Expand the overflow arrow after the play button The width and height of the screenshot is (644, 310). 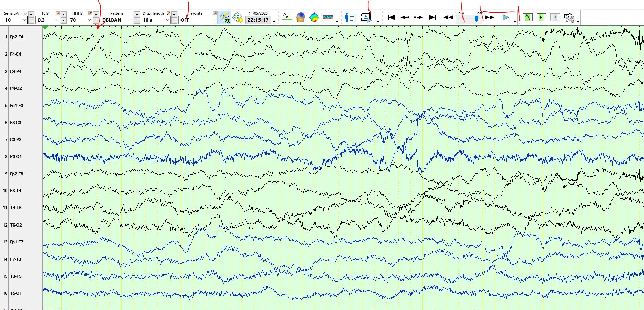click(x=515, y=22)
